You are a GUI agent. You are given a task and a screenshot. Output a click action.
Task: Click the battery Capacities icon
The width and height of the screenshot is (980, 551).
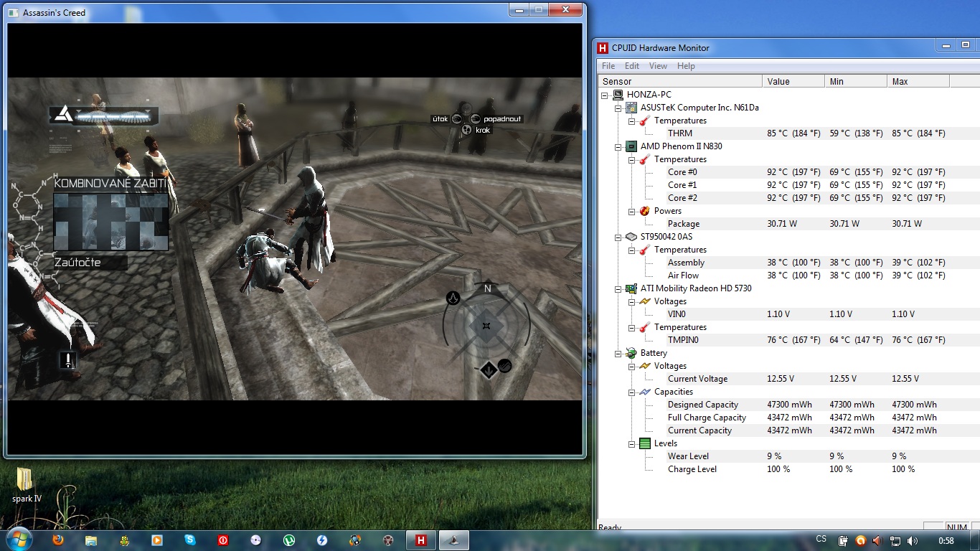pos(645,392)
